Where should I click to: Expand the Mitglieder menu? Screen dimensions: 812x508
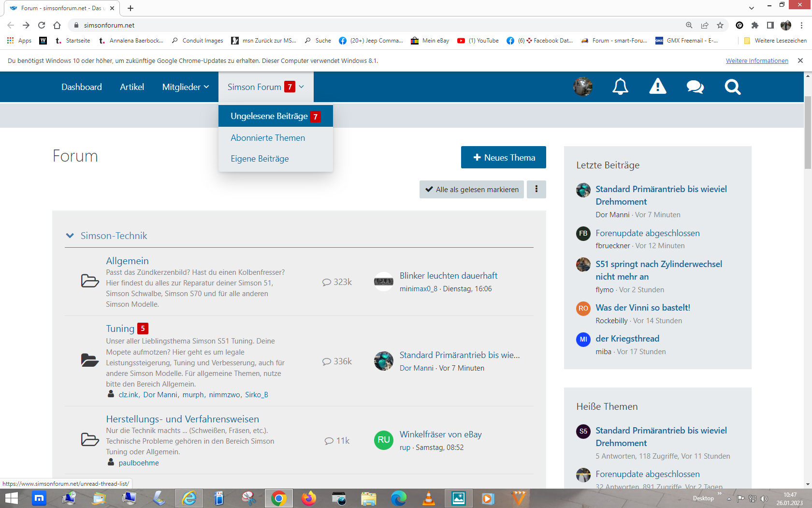point(186,87)
